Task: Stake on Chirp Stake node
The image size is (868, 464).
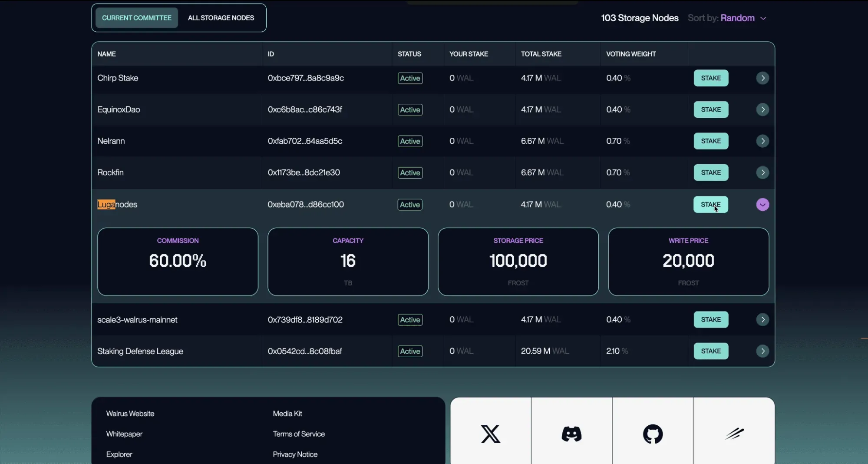Action: click(x=711, y=78)
